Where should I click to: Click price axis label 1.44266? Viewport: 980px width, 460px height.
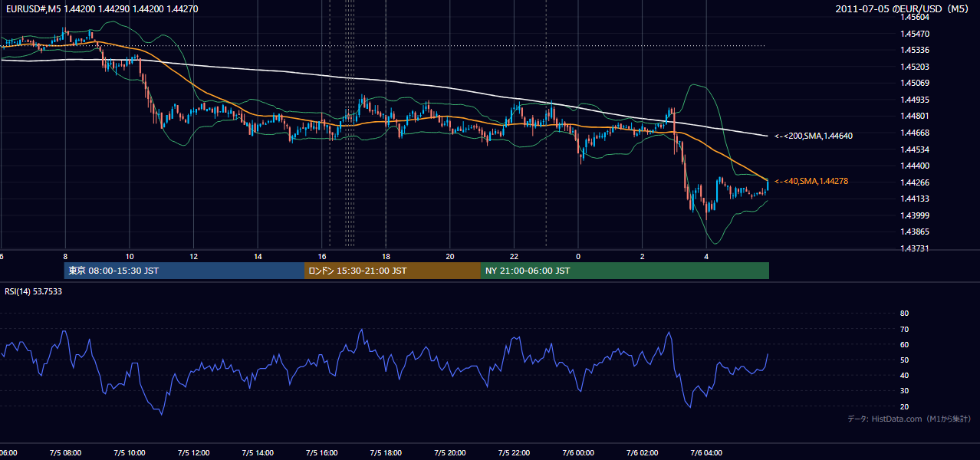pos(916,182)
